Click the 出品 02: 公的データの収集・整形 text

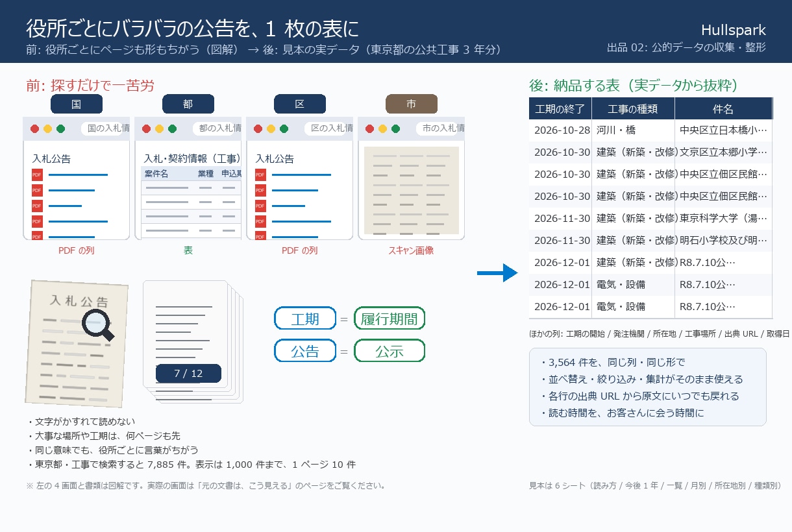click(x=686, y=47)
